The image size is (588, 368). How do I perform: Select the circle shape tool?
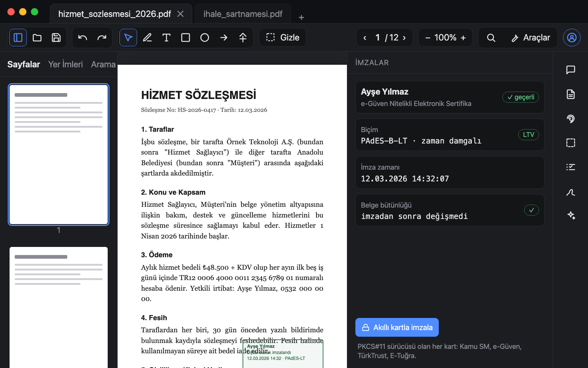point(205,38)
